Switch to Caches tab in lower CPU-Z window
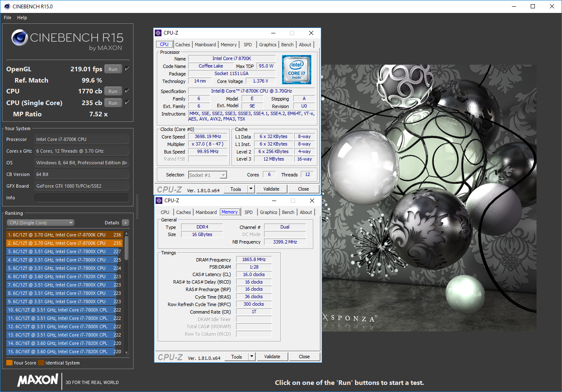Screen dimensions: 562x392 [184, 212]
